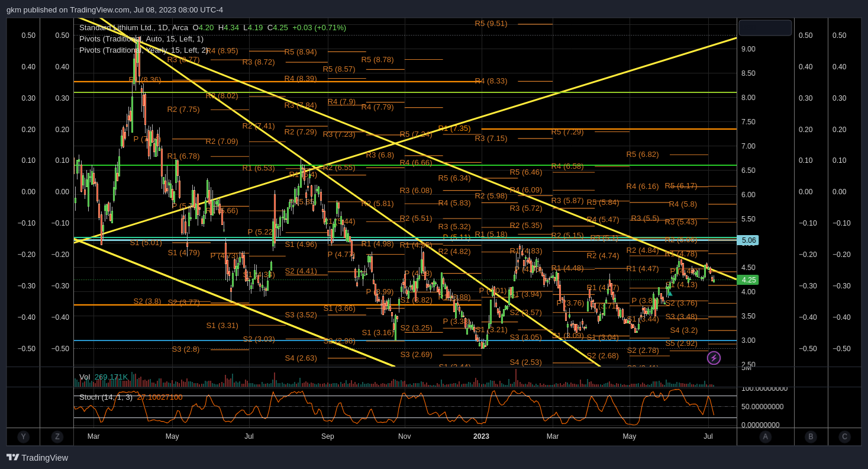The width and height of the screenshot is (868, 469).
Task: Click the L4.19 low value
Action: (x=253, y=28)
